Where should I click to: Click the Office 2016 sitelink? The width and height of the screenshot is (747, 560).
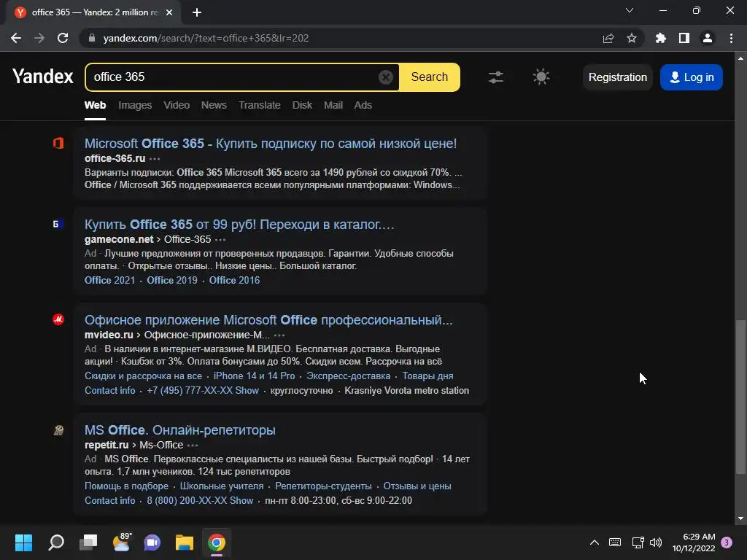234,281
